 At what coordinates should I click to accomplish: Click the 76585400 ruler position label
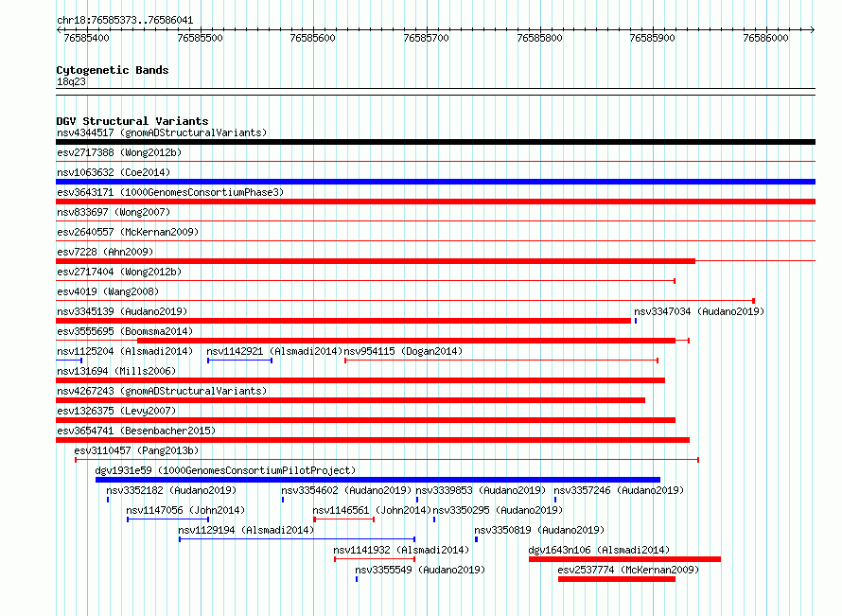click(x=86, y=38)
